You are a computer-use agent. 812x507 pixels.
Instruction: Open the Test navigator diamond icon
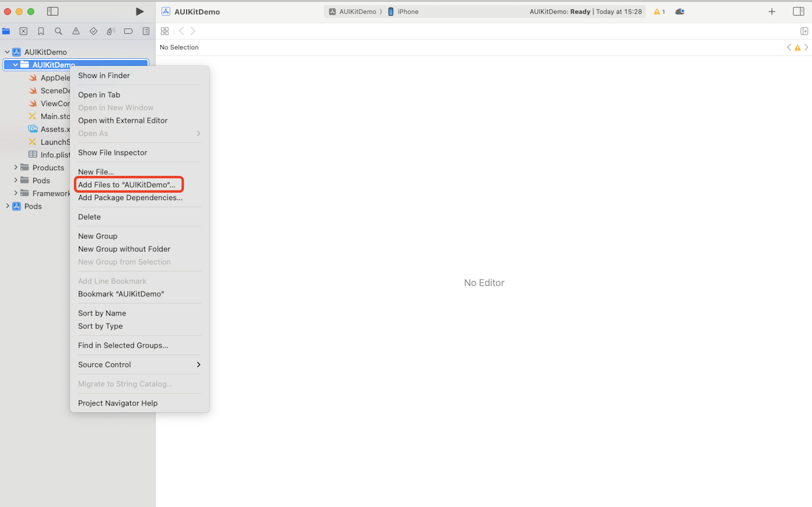click(x=93, y=31)
